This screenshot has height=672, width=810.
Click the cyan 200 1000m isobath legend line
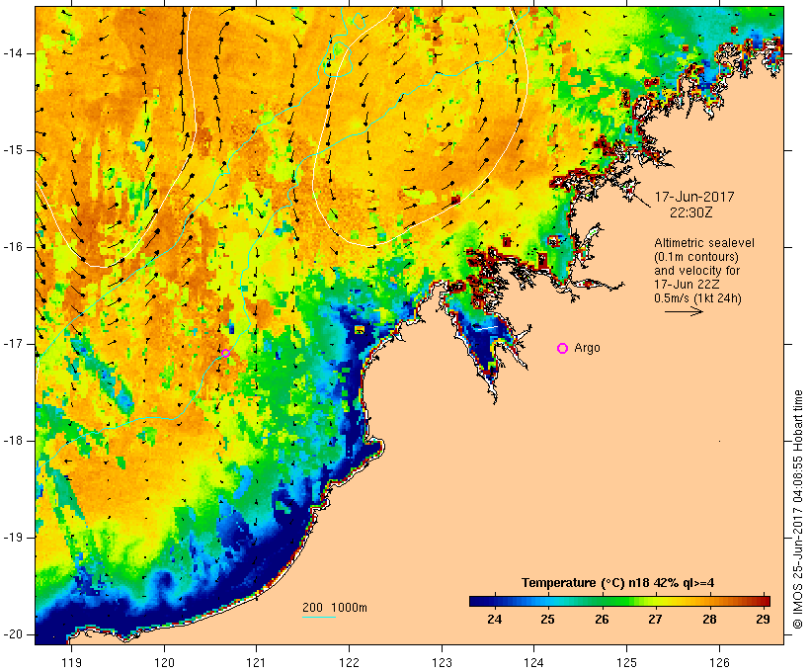point(319,617)
